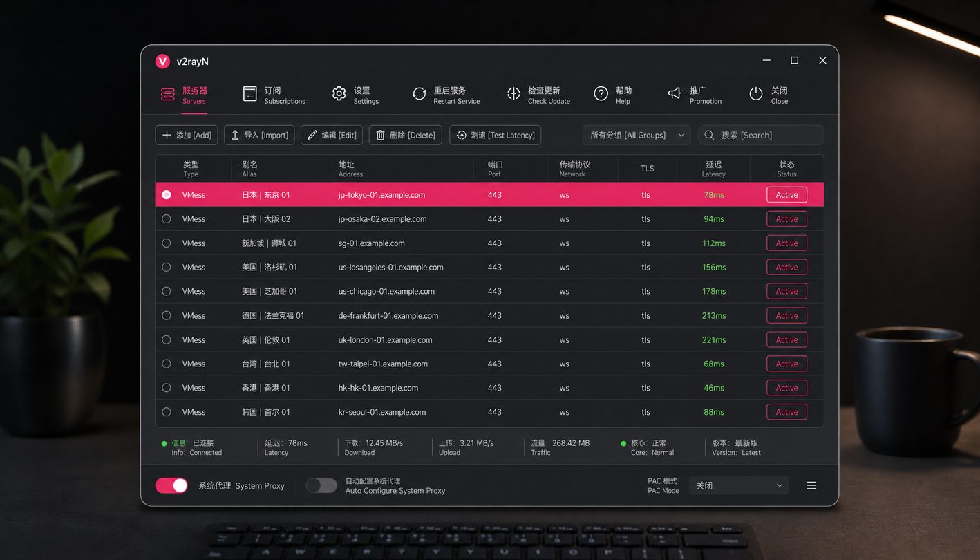The width and height of the screenshot is (980, 560).
Task: Click the Test Latency button
Action: tap(496, 135)
